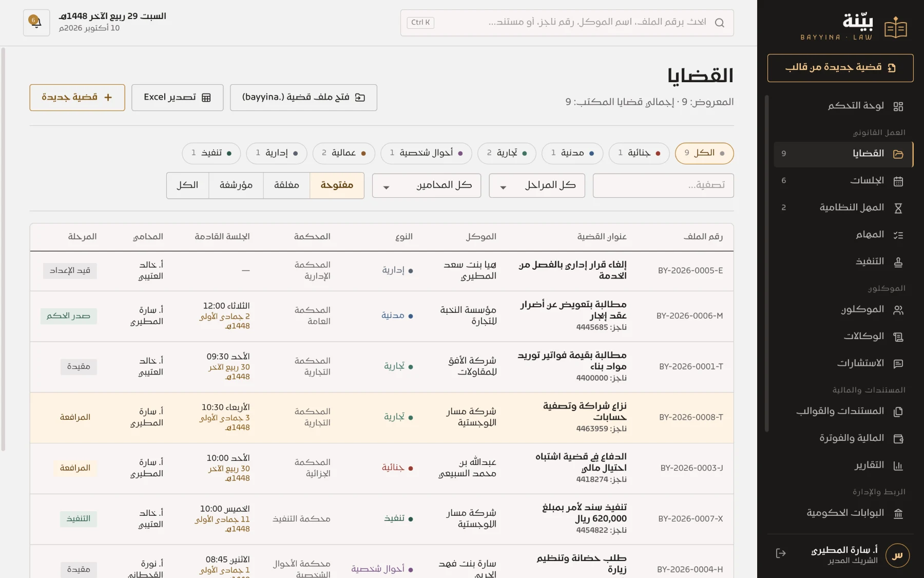Screen dimensions: 924x578
Task: Click the المهل النظامية hourglass icon
Action: 898,208
